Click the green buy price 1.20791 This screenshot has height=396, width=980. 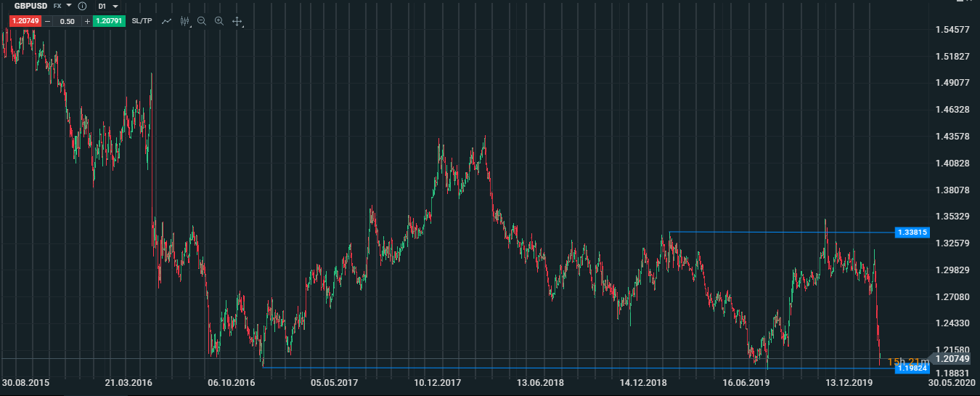[x=110, y=21]
